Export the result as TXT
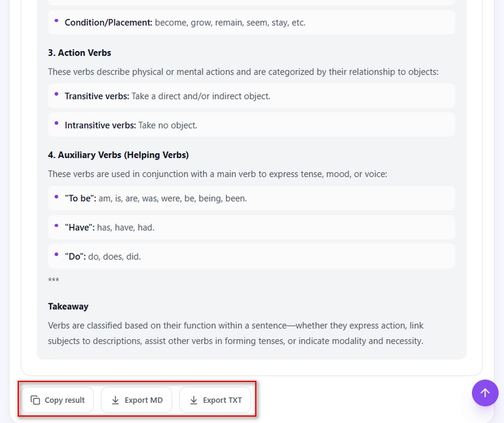This screenshot has height=423, width=504. (215, 400)
